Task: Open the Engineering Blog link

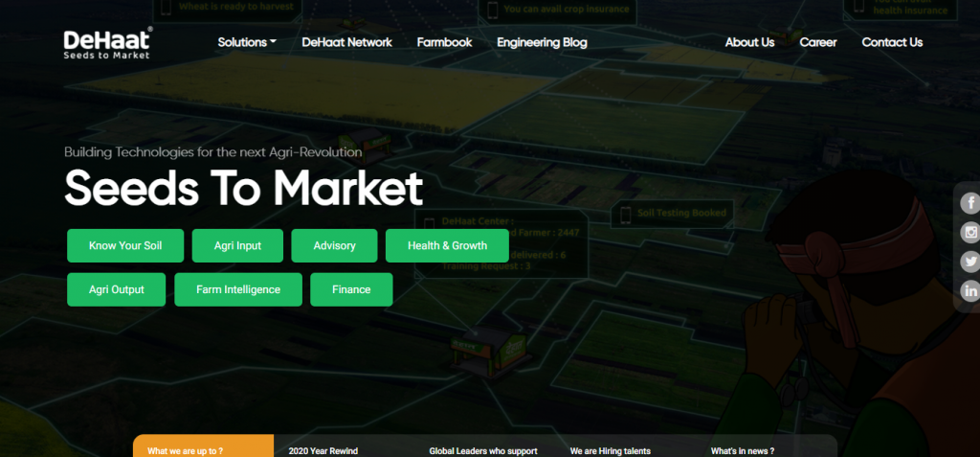Action: (x=542, y=42)
